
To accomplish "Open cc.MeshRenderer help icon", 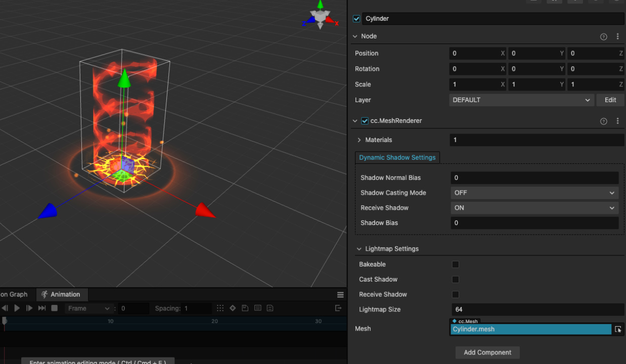I will 603,121.
